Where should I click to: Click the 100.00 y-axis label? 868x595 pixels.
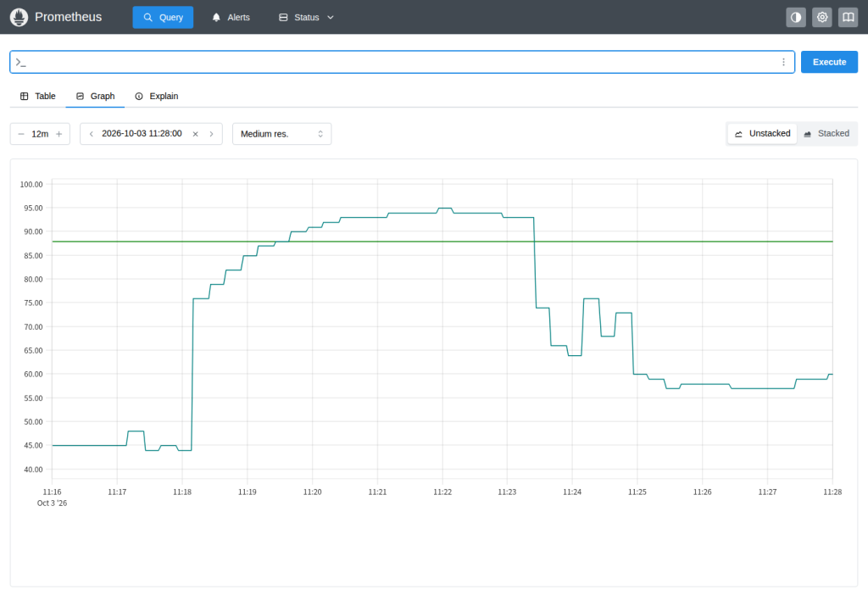tap(31, 184)
